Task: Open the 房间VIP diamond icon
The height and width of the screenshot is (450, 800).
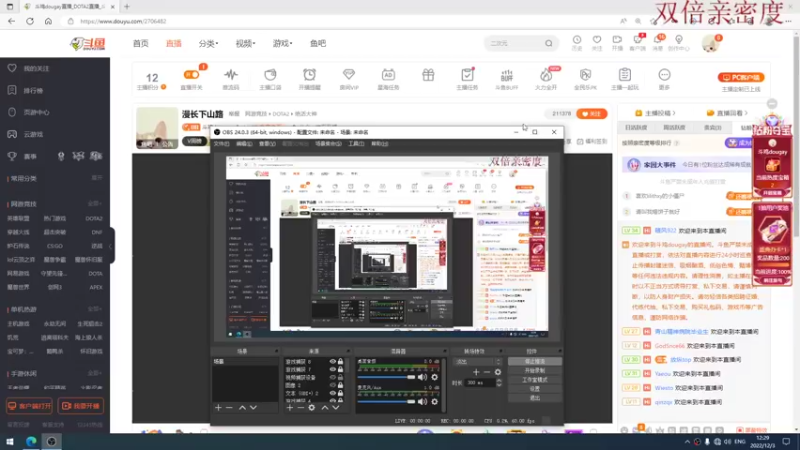Action: point(348,74)
